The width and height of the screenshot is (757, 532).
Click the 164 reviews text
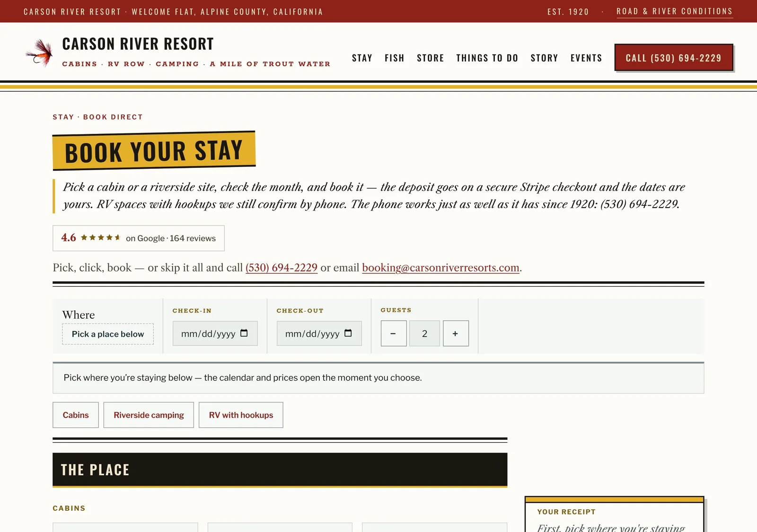pyautogui.click(x=193, y=238)
